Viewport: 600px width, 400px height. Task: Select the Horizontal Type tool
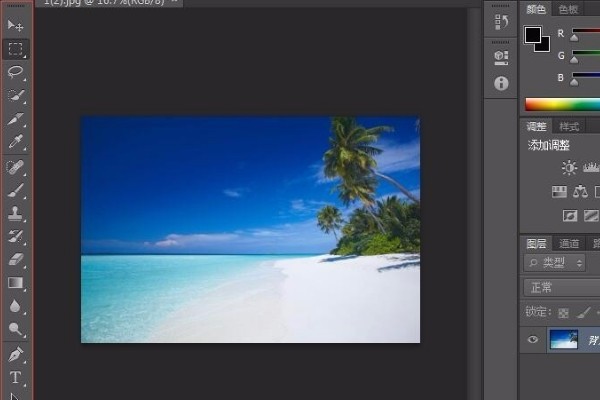tap(15, 377)
